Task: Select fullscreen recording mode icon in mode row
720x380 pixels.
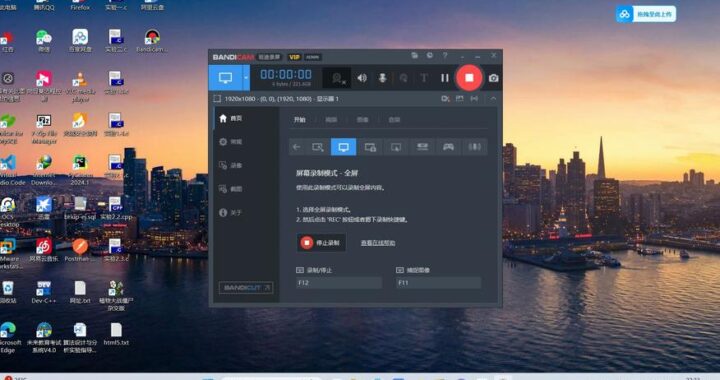Action: (343, 147)
